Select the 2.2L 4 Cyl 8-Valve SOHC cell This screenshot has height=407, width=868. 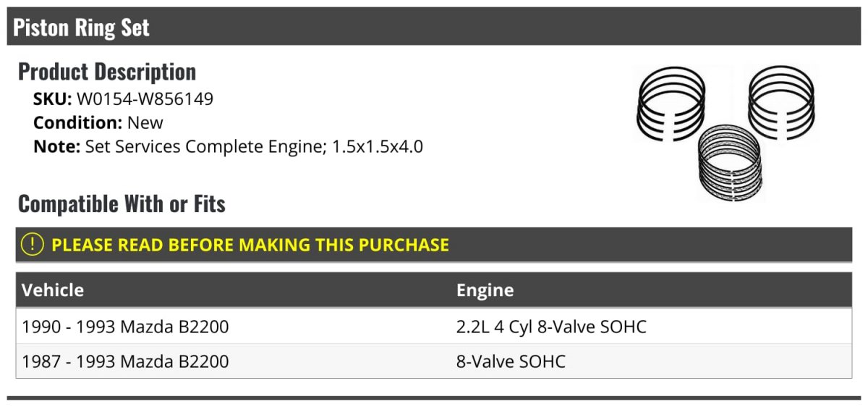(551, 327)
